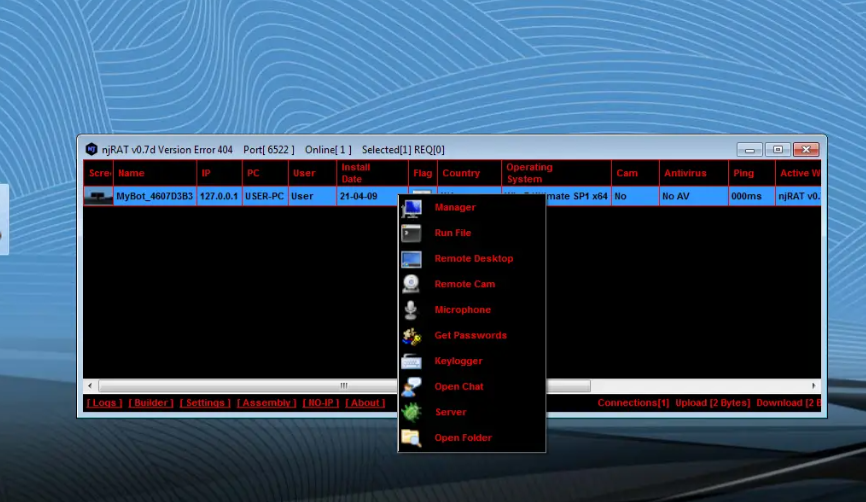Click the horizontal scrollbar left arrow
The width and height of the screenshot is (866, 502).
coord(91,385)
